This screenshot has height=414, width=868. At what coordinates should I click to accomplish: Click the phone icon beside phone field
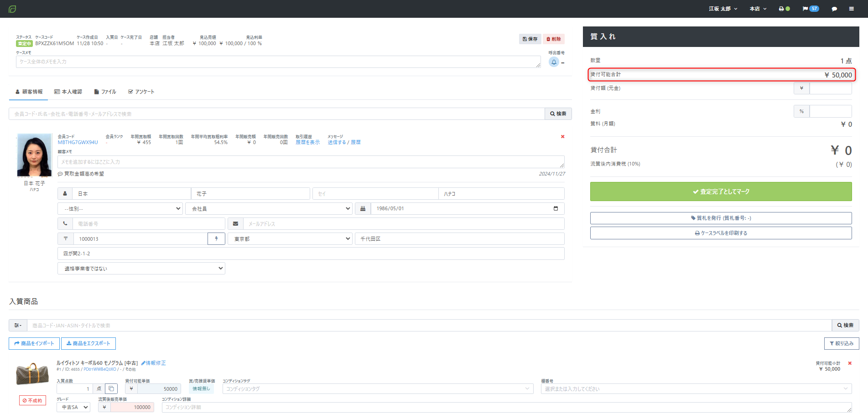65,223
